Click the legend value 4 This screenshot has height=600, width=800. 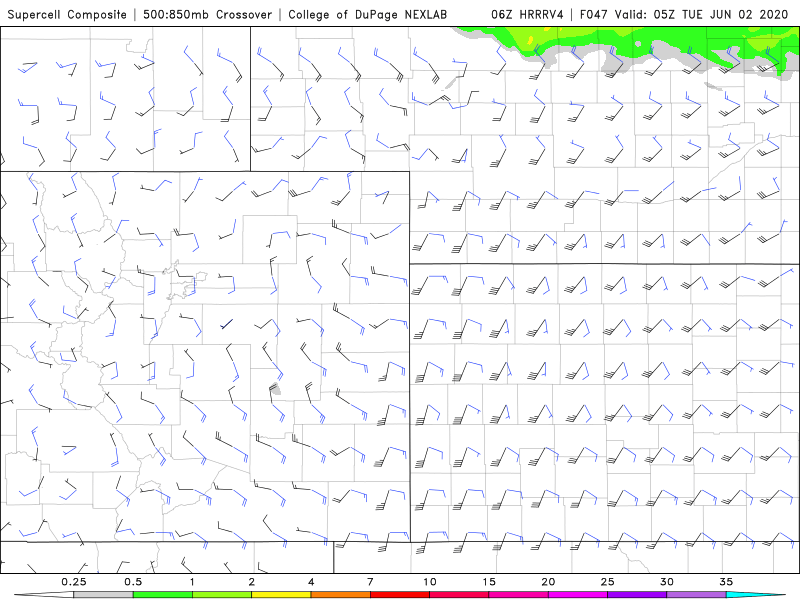point(311,582)
